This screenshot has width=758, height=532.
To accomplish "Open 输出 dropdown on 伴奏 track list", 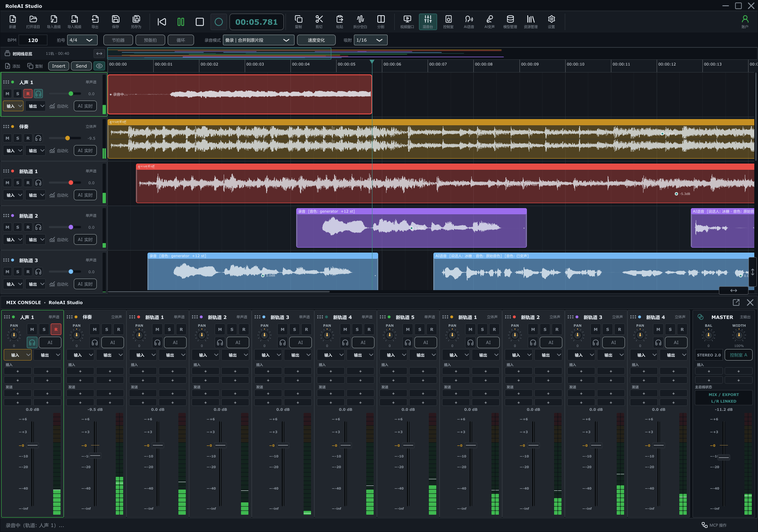I will pos(35,150).
